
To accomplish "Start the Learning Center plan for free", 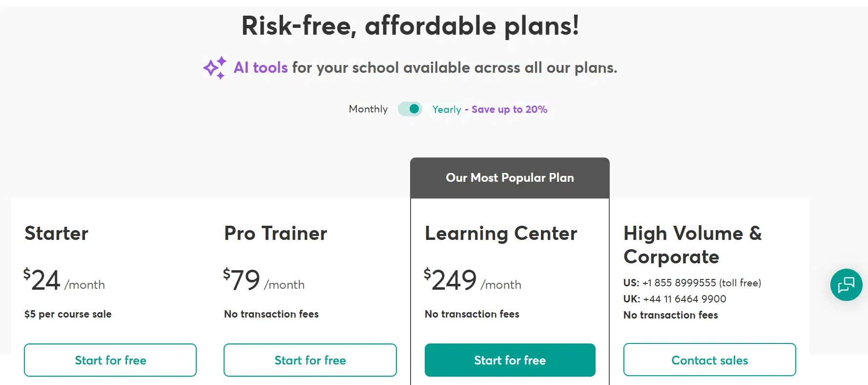I will (x=510, y=360).
